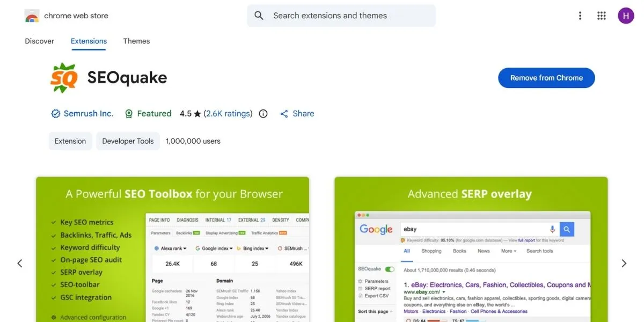Collapse the Sort this page section
The width and height of the screenshot is (644, 322).
[x=392, y=310]
